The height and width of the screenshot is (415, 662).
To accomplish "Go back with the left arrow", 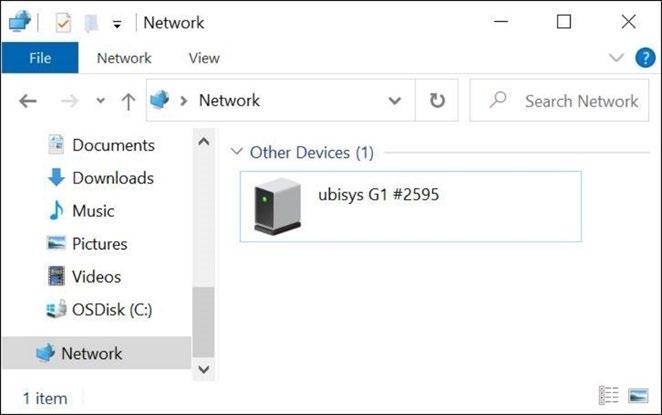I will point(28,101).
